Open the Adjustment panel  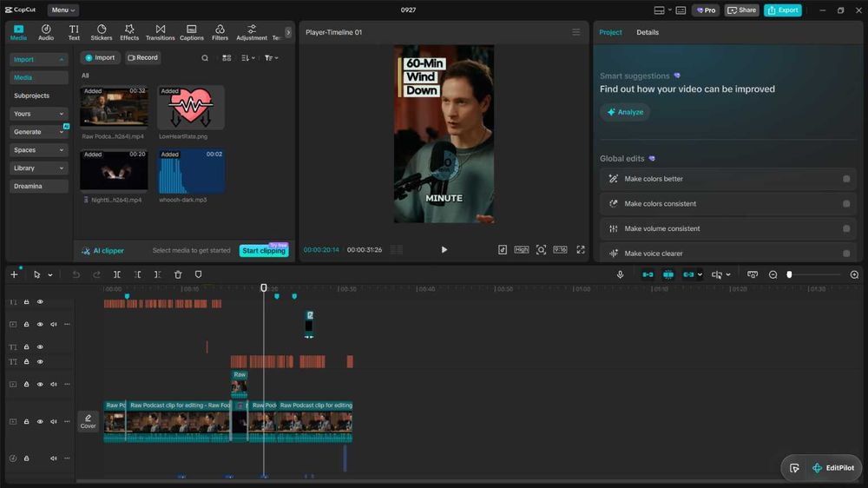252,32
